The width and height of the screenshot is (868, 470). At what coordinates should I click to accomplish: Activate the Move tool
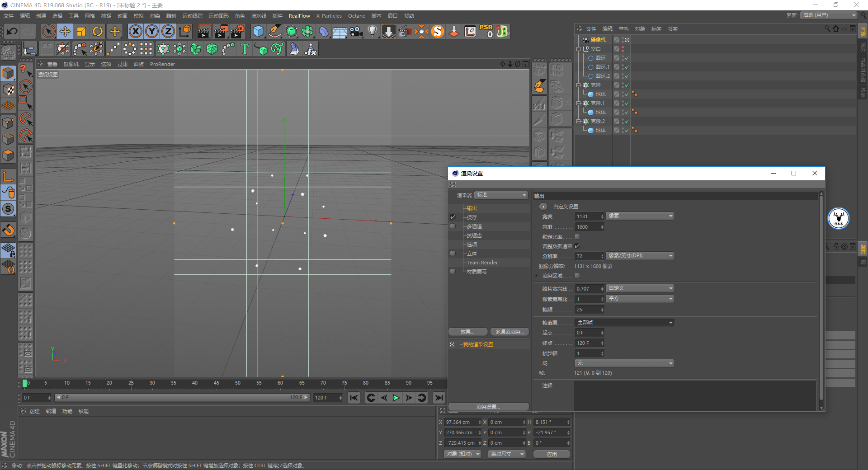[x=65, y=31]
